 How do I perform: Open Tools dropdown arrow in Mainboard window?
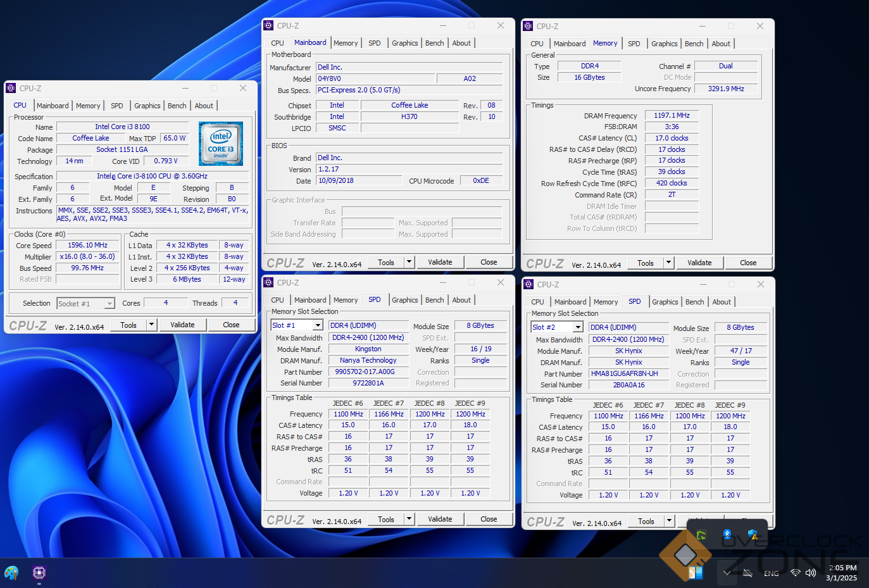point(409,262)
